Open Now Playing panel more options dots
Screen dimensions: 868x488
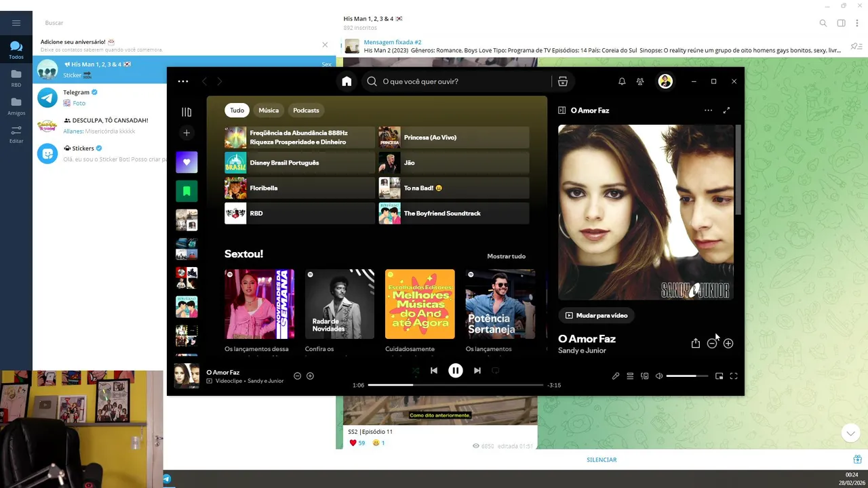[708, 110]
